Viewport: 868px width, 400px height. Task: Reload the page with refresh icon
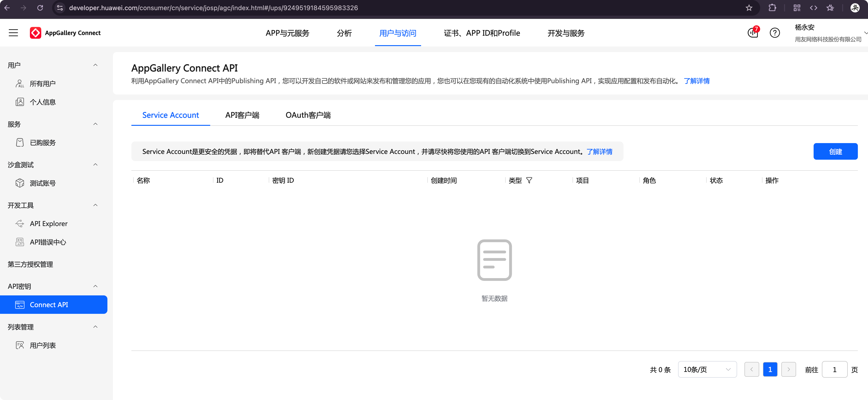[x=40, y=8]
